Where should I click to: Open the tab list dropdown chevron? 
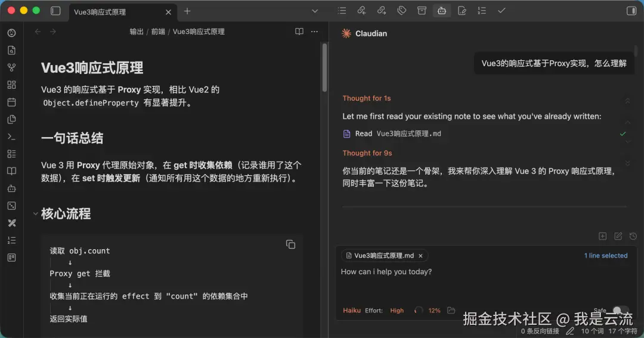(315, 11)
